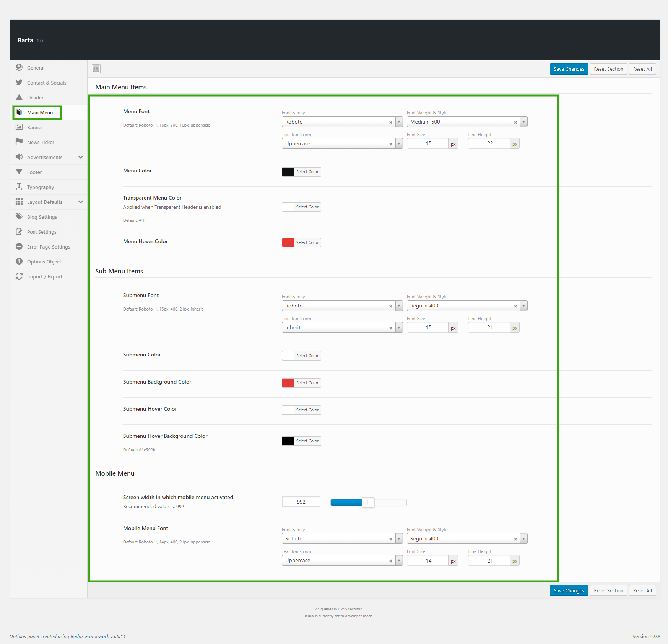Click the Menu Hover Color red swatch
668x644 pixels.
(288, 242)
